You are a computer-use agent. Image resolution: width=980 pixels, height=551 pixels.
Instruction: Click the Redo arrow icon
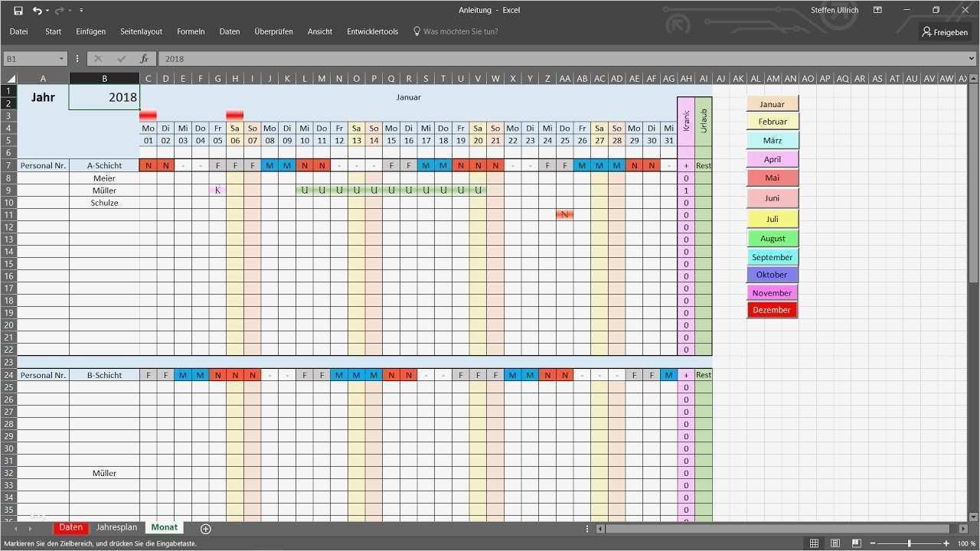[x=59, y=10]
